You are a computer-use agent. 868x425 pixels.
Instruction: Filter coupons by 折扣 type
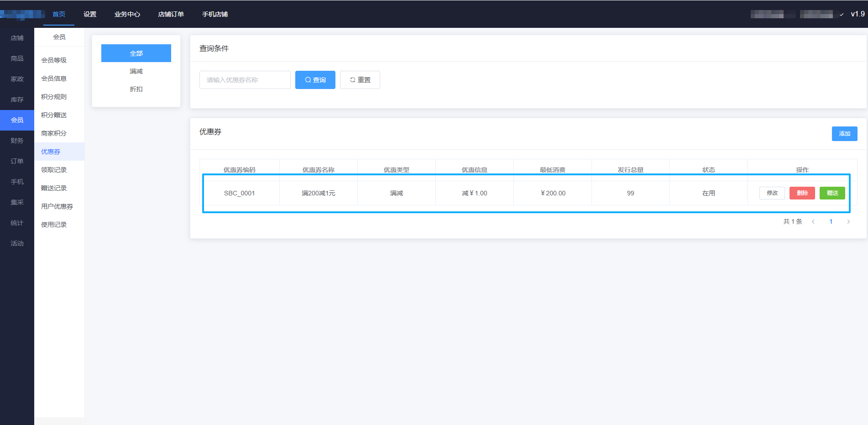click(136, 89)
